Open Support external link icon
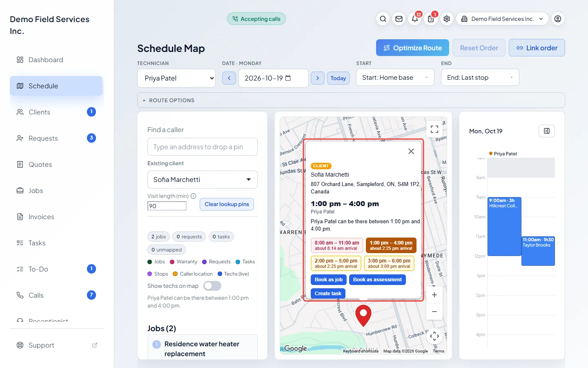 (95, 345)
